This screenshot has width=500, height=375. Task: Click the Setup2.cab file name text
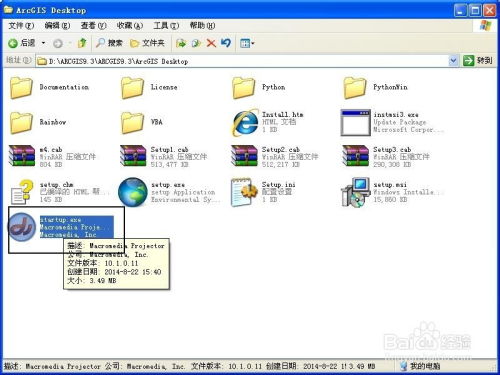click(280, 150)
